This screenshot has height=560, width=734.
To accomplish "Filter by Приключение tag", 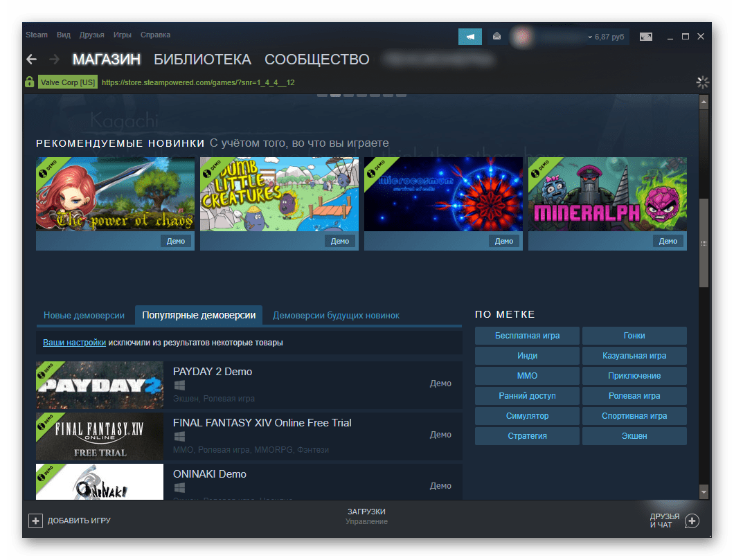I will click(634, 376).
